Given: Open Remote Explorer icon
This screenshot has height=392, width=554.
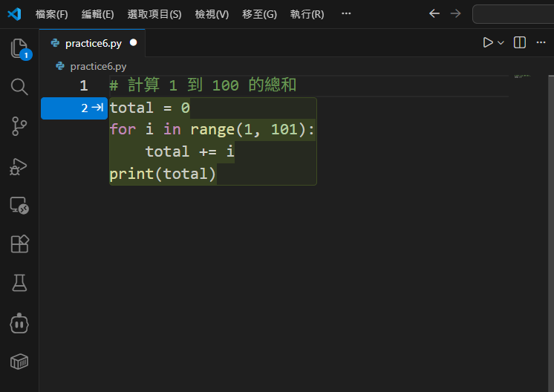Looking at the screenshot, I should (19, 205).
